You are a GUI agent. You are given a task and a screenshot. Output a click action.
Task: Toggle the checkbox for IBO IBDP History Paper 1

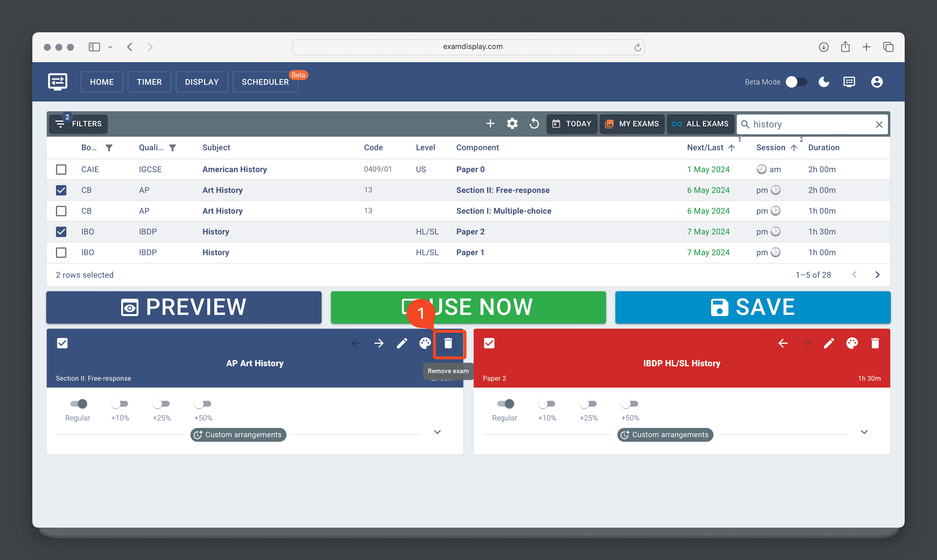point(61,252)
